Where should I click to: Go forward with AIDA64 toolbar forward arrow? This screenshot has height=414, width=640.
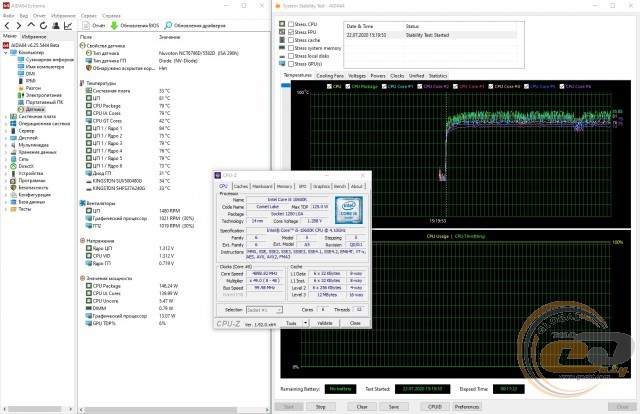19,26
